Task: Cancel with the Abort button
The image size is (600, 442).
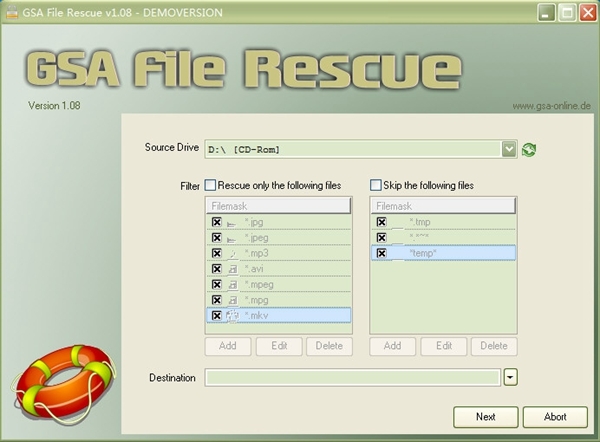Action: [x=555, y=417]
